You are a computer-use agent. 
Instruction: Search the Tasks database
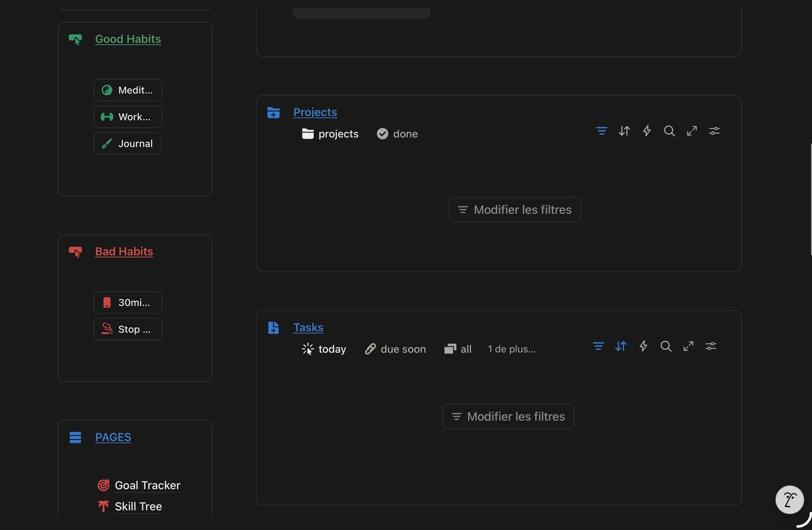pos(666,346)
